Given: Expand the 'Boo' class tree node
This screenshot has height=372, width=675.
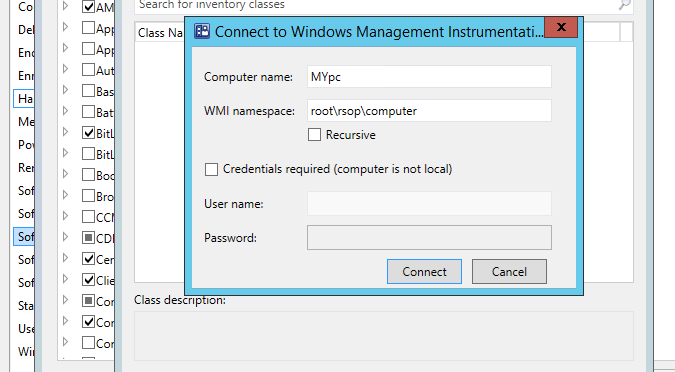Looking at the screenshot, I should (x=65, y=174).
